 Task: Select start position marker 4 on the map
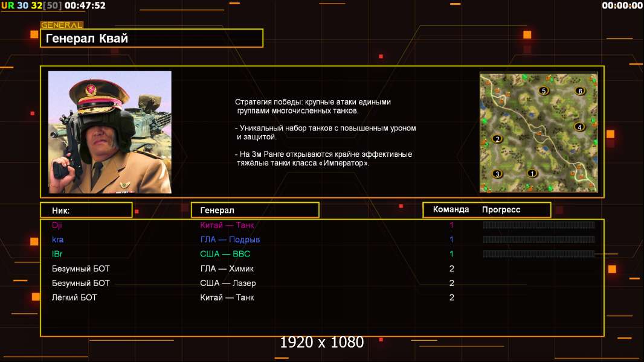(x=579, y=127)
